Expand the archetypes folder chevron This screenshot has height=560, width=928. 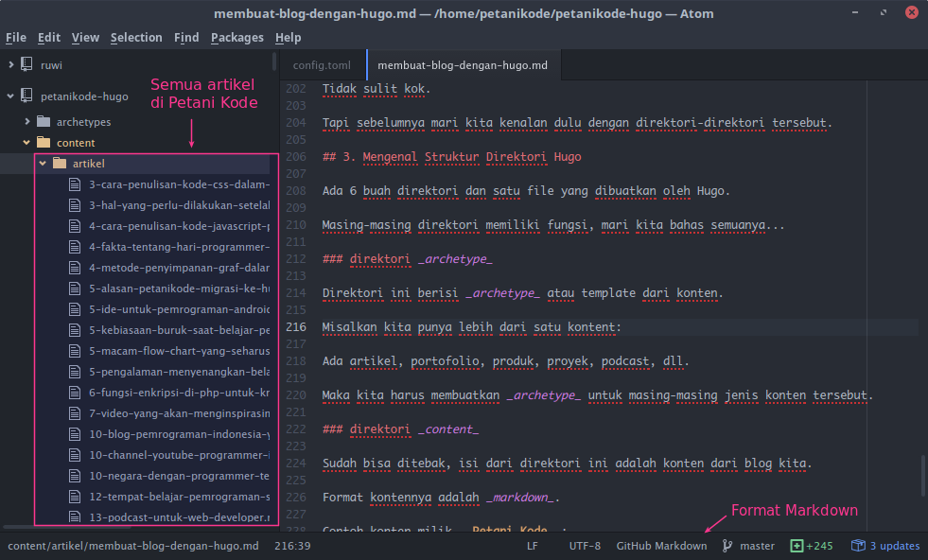(26, 122)
